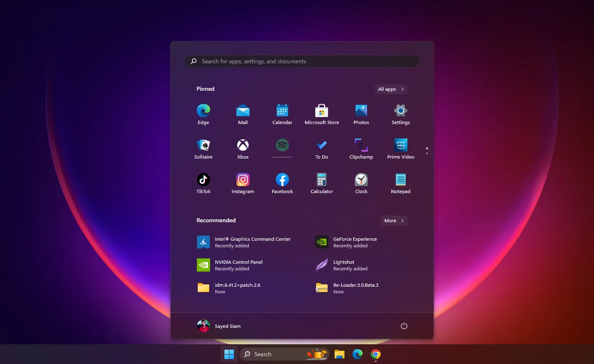The height and width of the screenshot is (364, 594).
Task: Open the Clock app
Action: point(361,183)
